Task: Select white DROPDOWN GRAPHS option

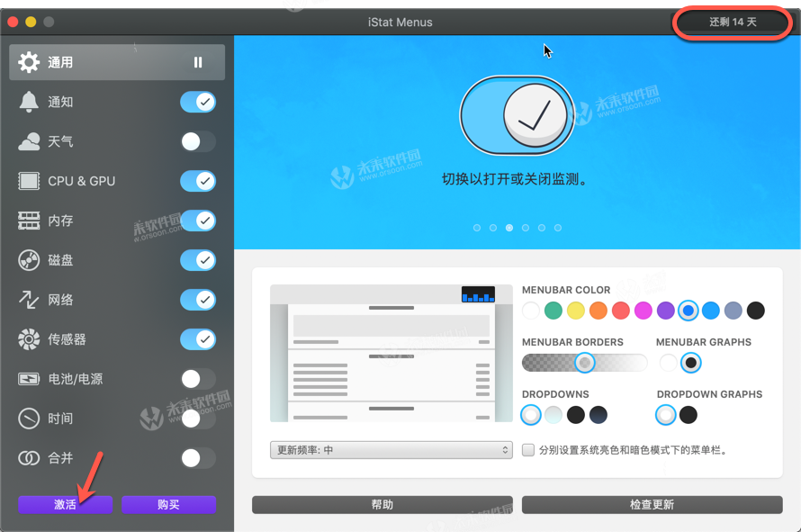Action: [x=666, y=415]
